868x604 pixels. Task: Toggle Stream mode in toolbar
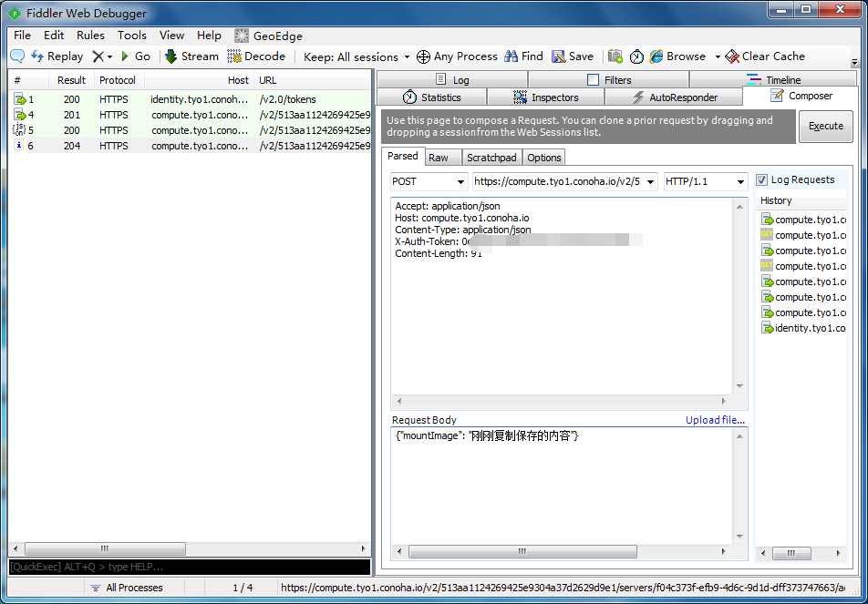click(x=192, y=56)
